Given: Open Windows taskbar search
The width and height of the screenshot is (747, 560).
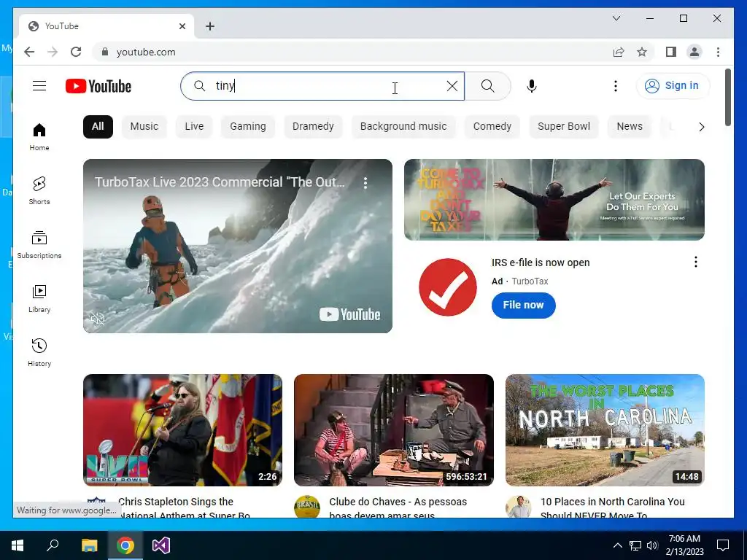Looking at the screenshot, I should [53, 545].
